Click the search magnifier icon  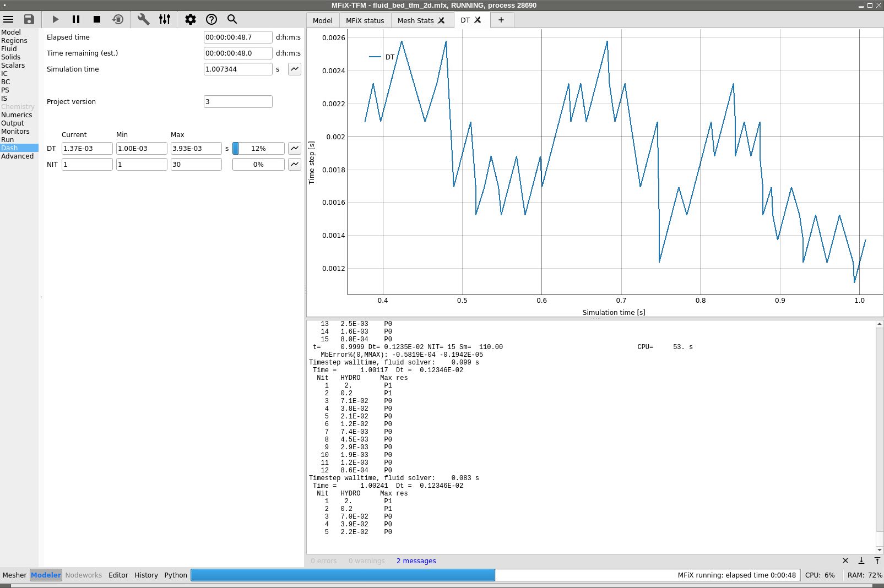pos(232,19)
